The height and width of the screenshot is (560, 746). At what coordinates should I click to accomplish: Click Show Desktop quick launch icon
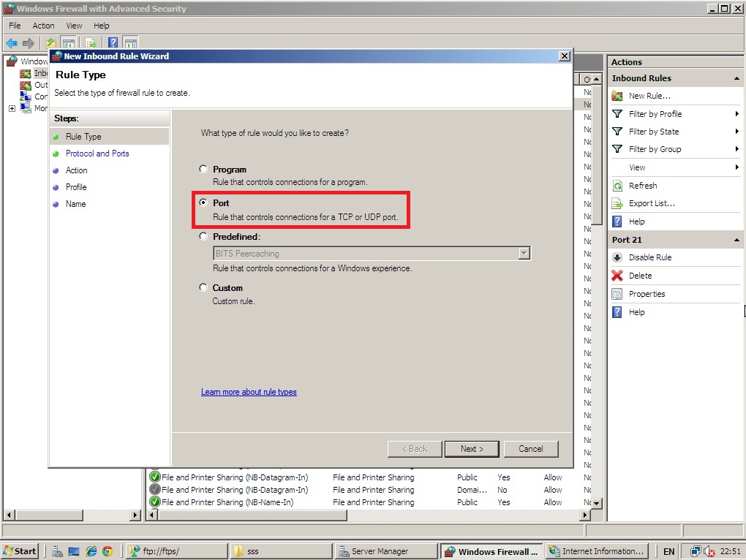pos(74,551)
